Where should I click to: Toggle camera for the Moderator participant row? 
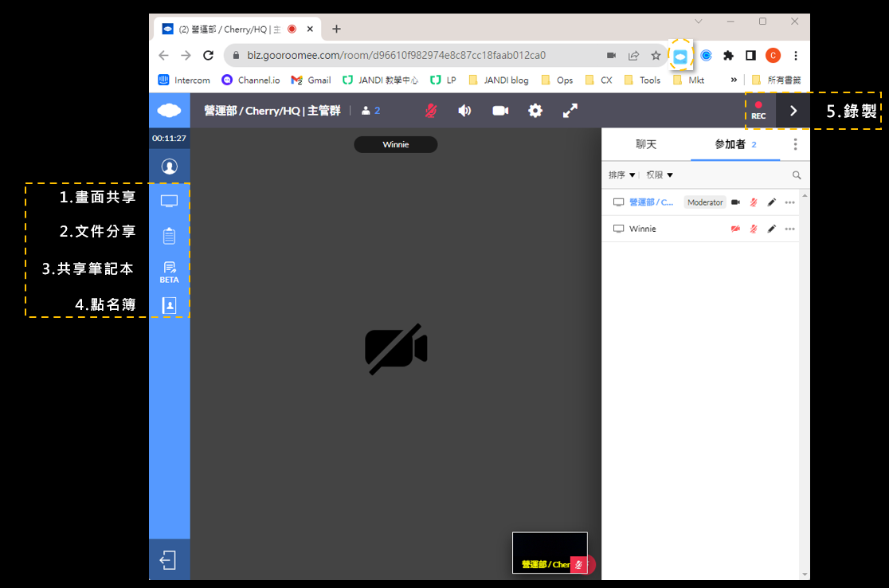click(x=735, y=202)
